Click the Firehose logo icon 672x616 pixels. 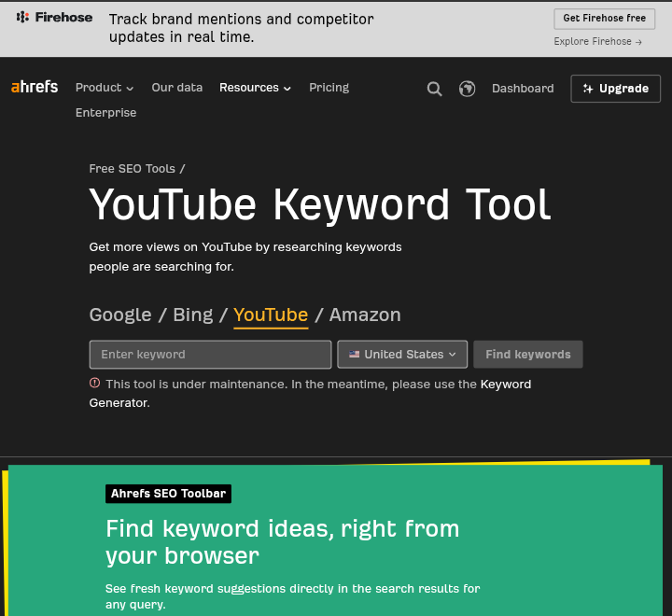(22, 17)
